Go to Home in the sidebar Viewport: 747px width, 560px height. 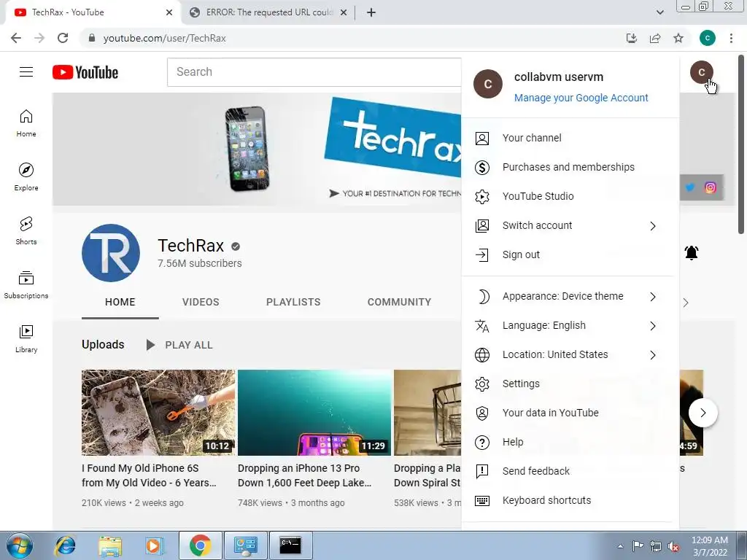click(x=26, y=122)
